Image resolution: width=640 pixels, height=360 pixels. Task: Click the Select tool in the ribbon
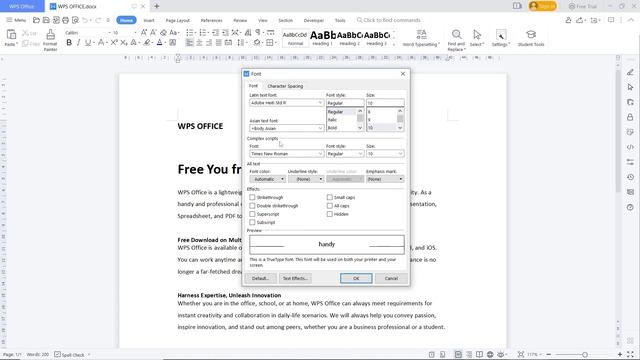coord(477,38)
